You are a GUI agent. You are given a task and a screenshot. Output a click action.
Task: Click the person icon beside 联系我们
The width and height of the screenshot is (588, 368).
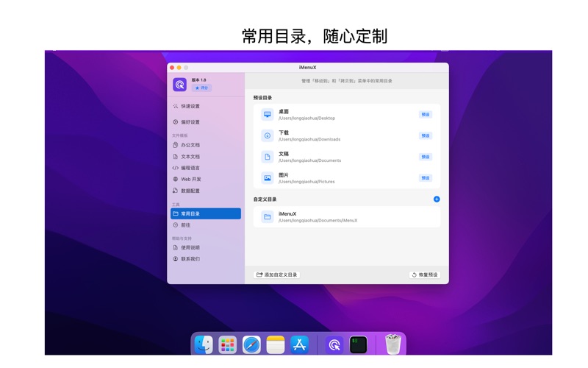tap(175, 259)
